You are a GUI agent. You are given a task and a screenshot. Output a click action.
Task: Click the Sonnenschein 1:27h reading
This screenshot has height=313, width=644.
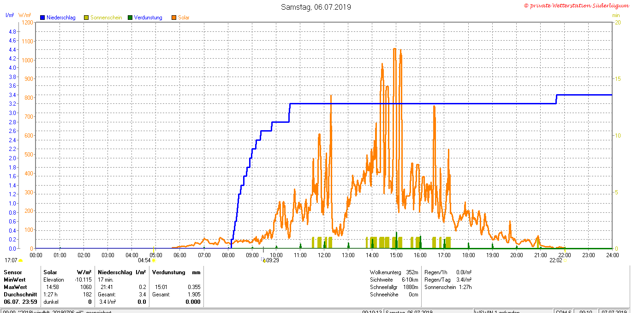(x=447, y=287)
